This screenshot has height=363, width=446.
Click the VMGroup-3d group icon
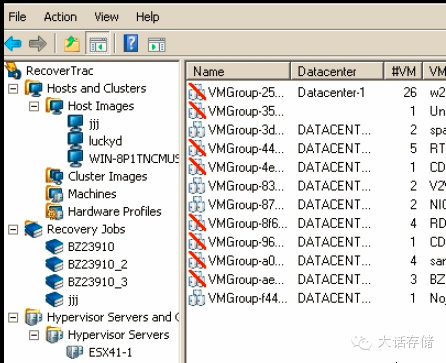(197, 129)
